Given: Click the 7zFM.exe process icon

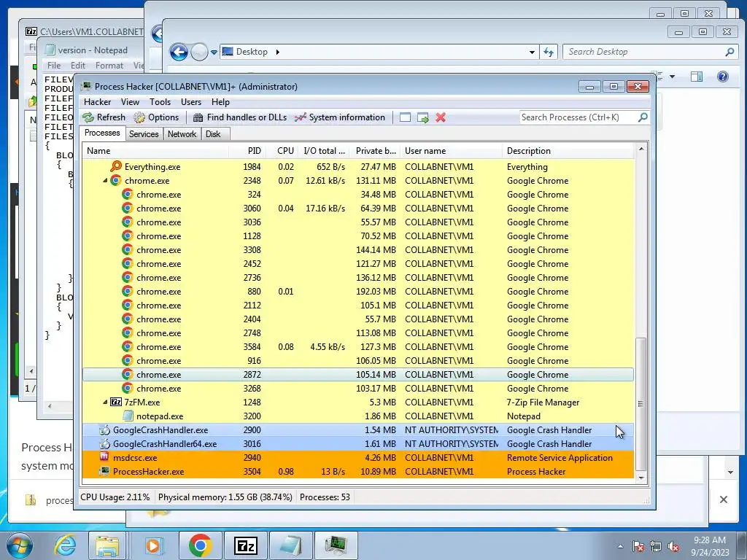Looking at the screenshot, I should (116, 402).
